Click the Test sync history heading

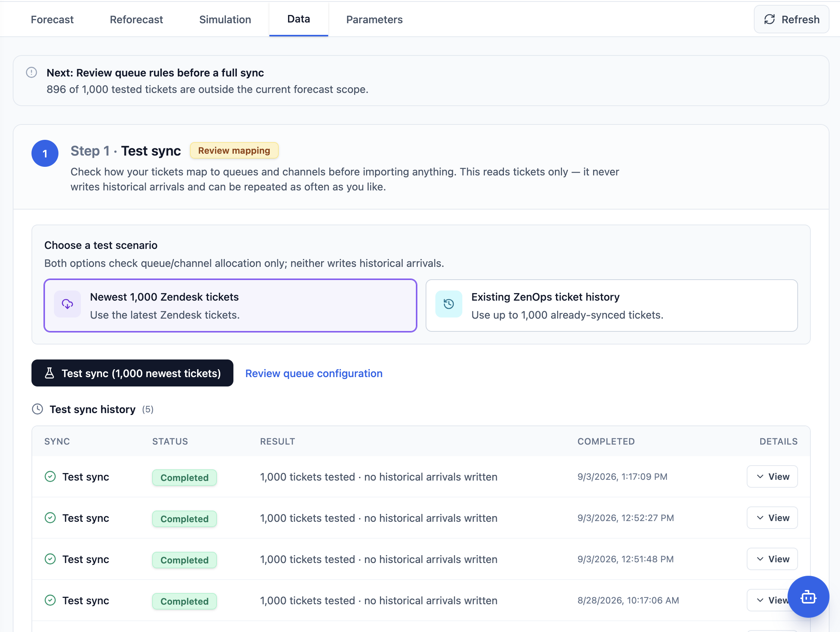coord(93,409)
